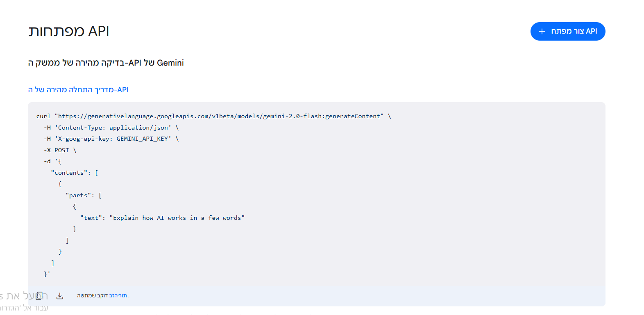Click the GEMINI_API_KEY placeholder text
Viewport: 644px width, 315px height.
[142, 139]
